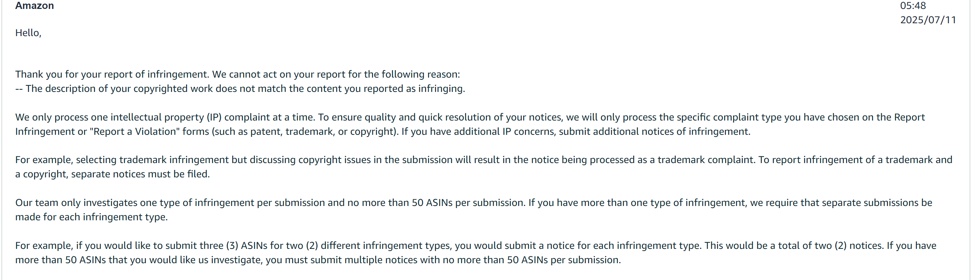The width and height of the screenshot is (980, 280).
Task: Click the 05:48 message timestamp
Action: [x=913, y=6]
